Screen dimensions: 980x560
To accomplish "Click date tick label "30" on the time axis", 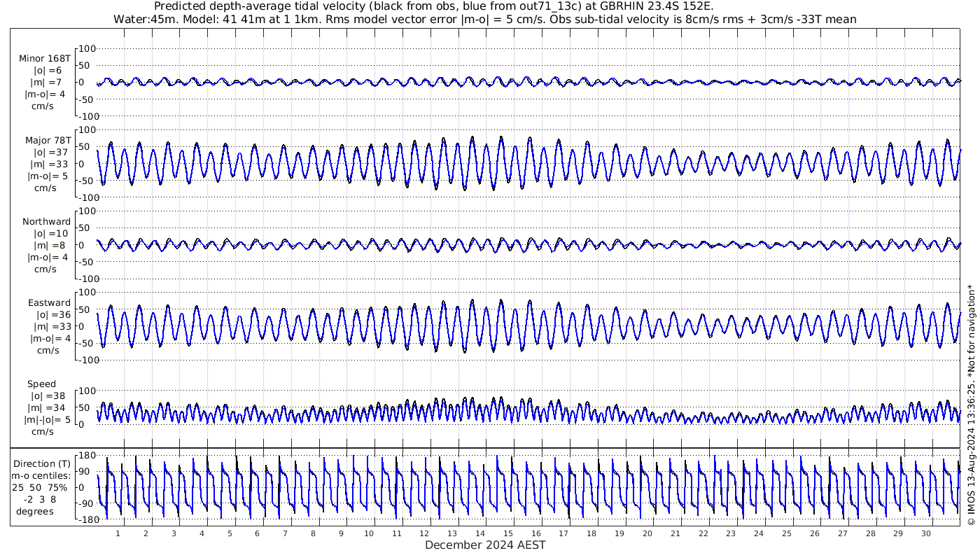I will (x=926, y=533).
